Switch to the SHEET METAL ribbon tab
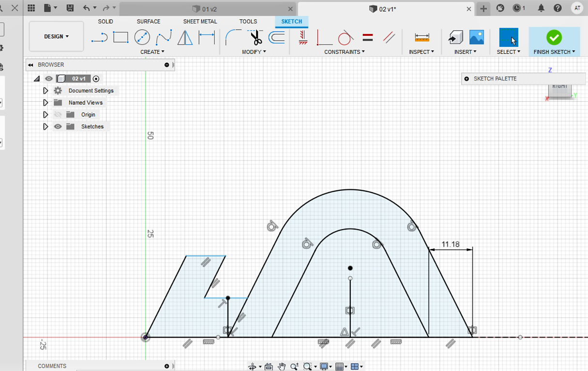The image size is (588, 371). pyautogui.click(x=200, y=21)
